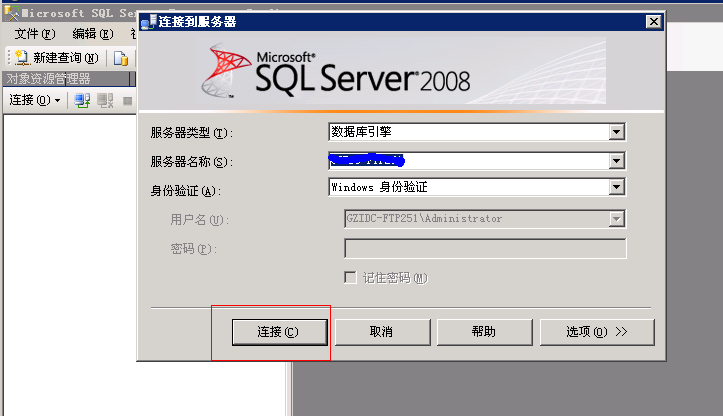The height and width of the screenshot is (416, 723).
Task: Open 身份验证 dropdown arrow
Action: pos(616,187)
